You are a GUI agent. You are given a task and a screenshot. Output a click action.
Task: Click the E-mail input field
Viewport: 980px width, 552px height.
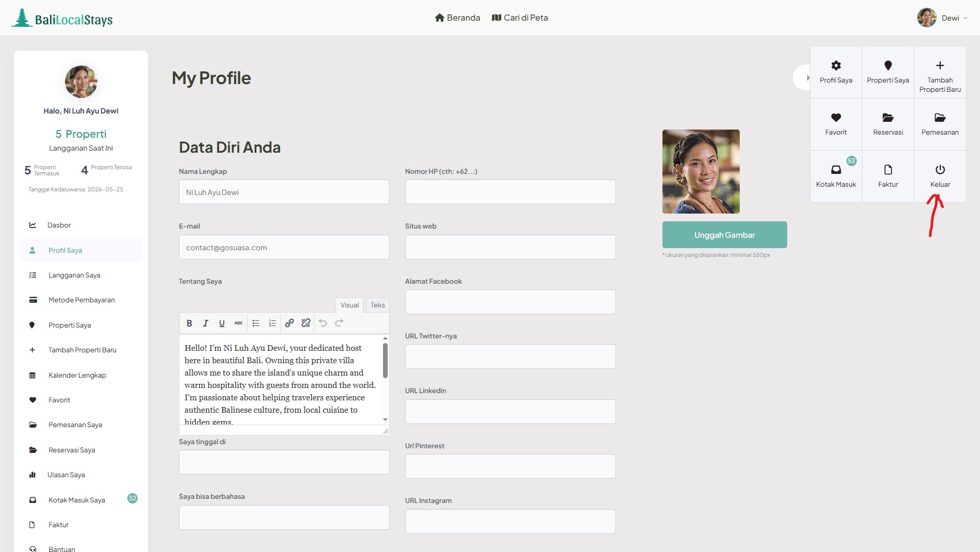pyautogui.click(x=284, y=247)
